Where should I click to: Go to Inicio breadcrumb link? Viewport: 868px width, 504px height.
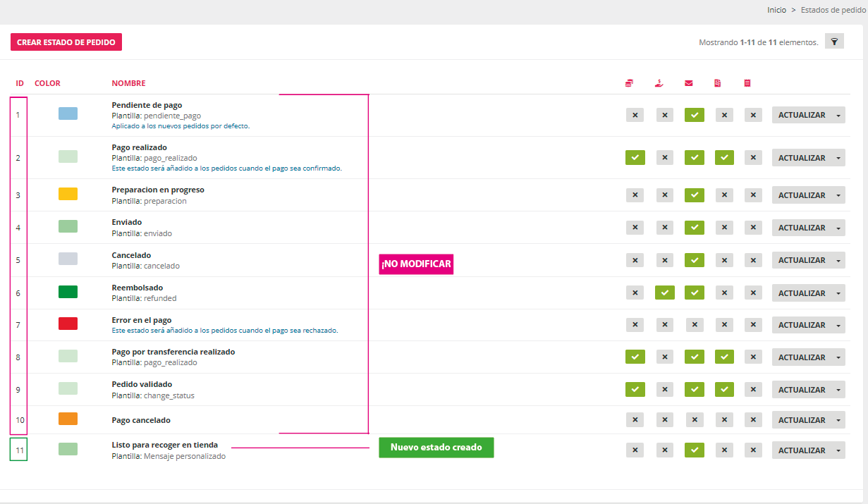pos(776,10)
